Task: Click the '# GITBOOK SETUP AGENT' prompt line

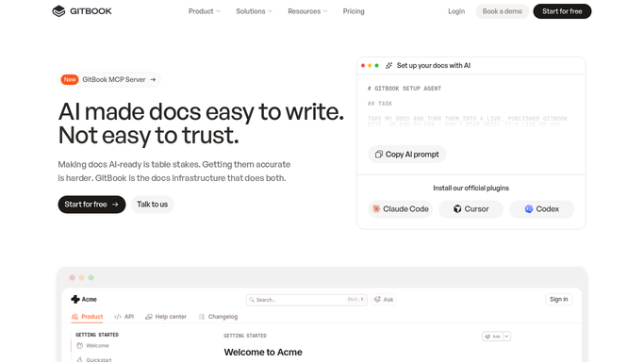Action: pos(405,89)
